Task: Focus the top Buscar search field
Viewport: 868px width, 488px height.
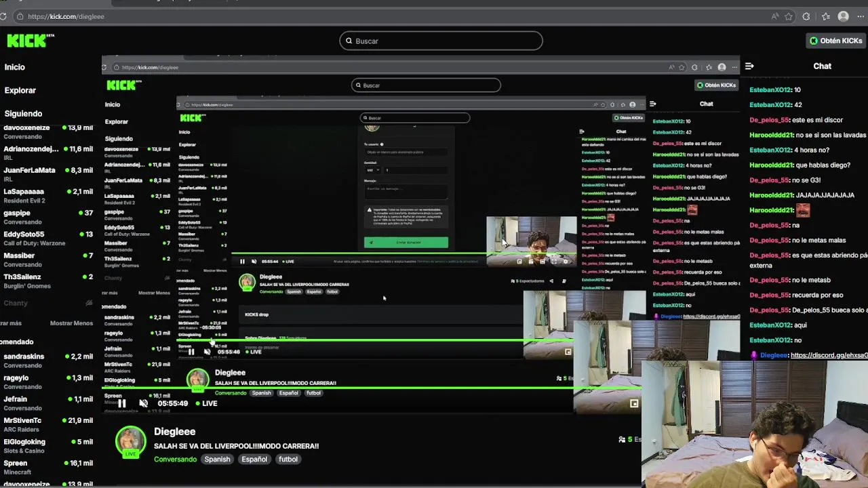Action: (441, 41)
